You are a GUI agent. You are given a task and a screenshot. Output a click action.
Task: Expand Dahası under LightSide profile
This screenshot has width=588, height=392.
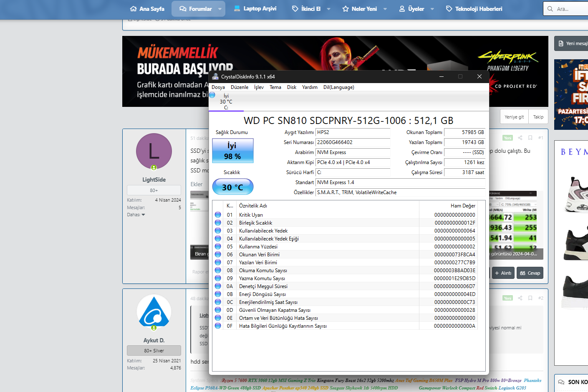[136, 215]
